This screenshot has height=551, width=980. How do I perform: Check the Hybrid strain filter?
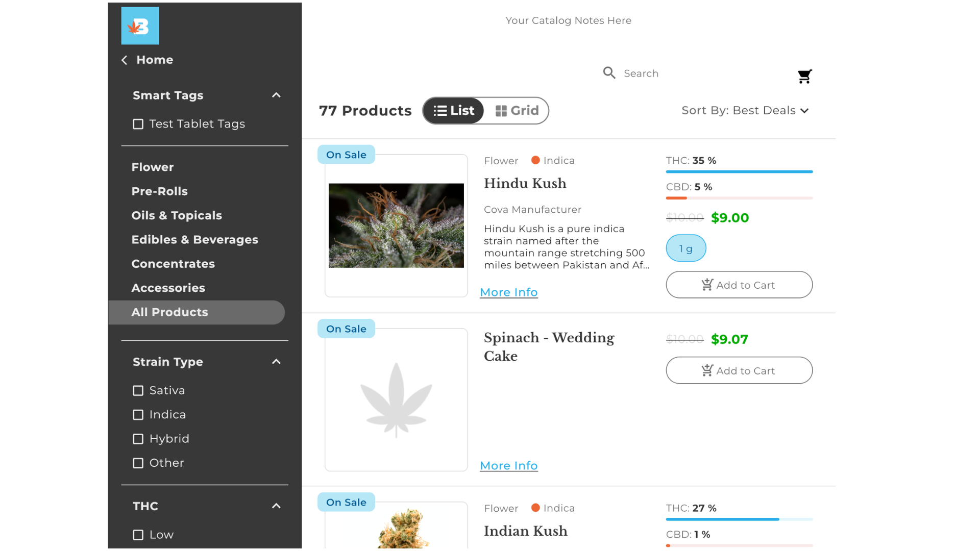pos(138,439)
